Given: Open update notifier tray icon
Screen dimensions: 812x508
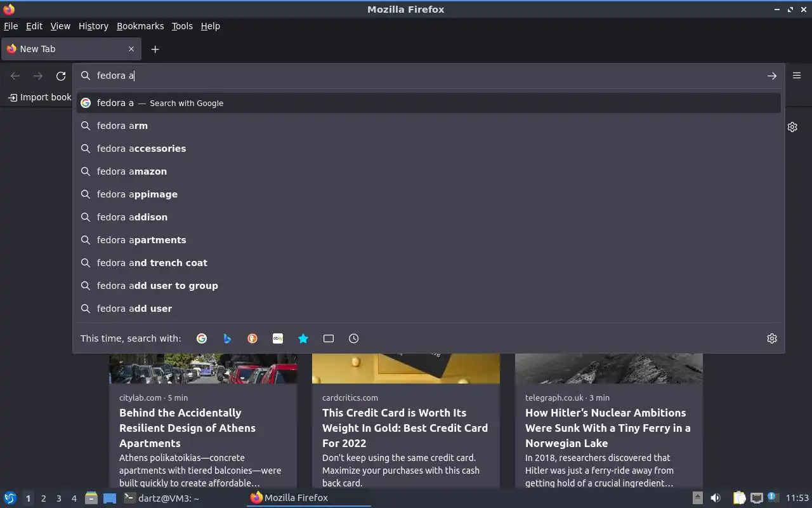Looking at the screenshot, I should (x=773, y=497).
